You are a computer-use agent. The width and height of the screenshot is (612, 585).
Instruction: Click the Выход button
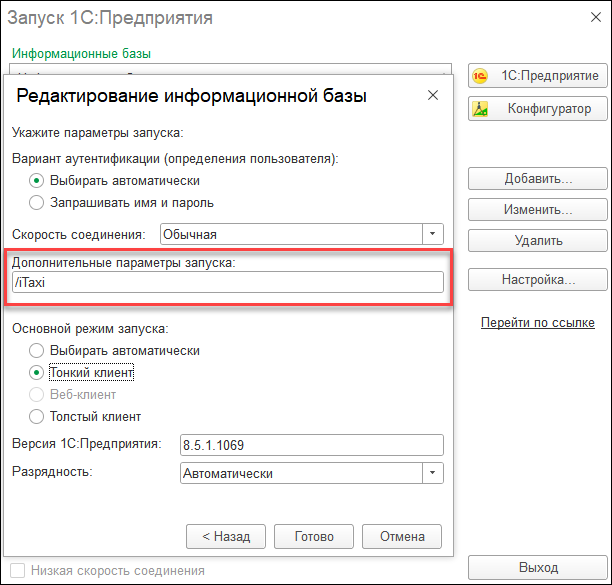(538, 567)
